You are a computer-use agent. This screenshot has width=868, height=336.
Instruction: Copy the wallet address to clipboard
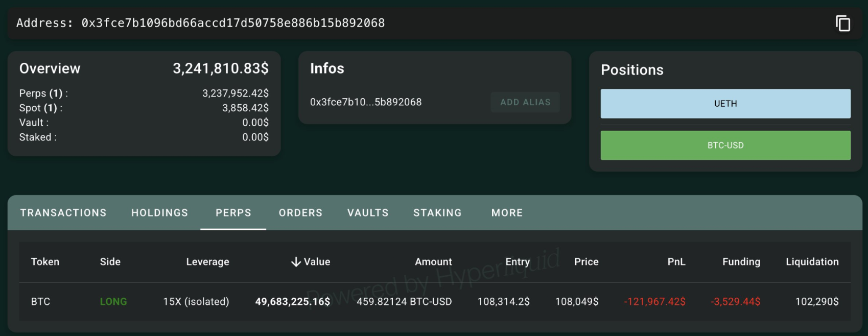tap(843, 22)
